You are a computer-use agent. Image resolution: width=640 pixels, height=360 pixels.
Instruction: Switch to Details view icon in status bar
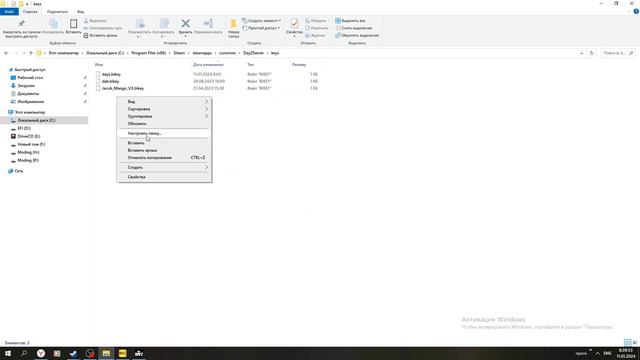coord(627,342)
